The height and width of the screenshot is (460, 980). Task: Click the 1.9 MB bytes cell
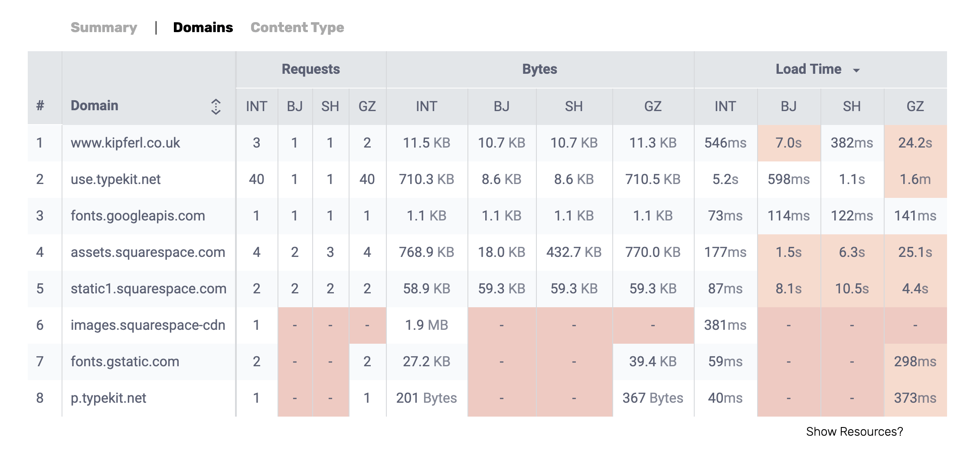(427, 325)
